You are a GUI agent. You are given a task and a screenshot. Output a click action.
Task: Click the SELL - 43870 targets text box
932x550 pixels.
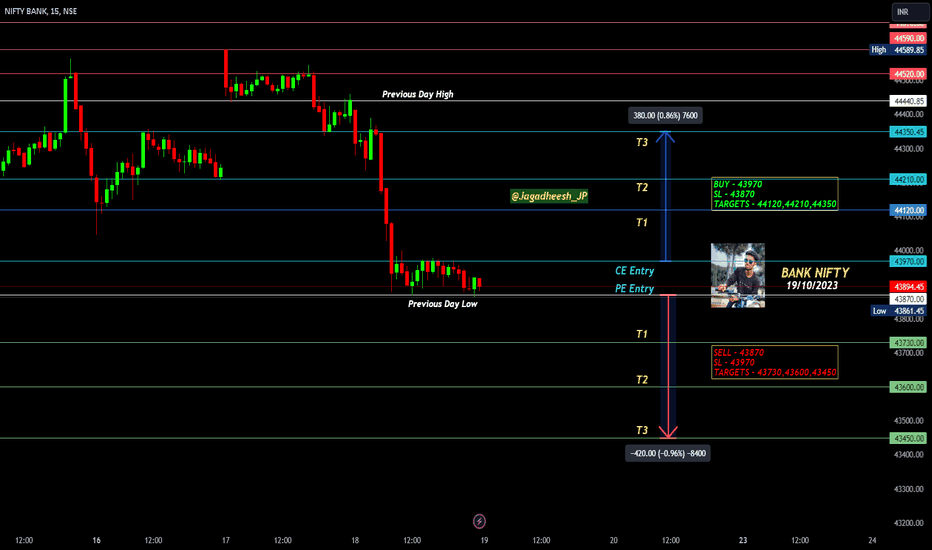point(774,362)
